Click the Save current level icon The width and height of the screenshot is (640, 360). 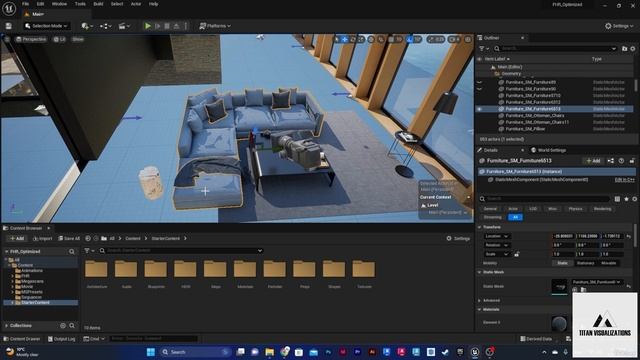[9, 26]
